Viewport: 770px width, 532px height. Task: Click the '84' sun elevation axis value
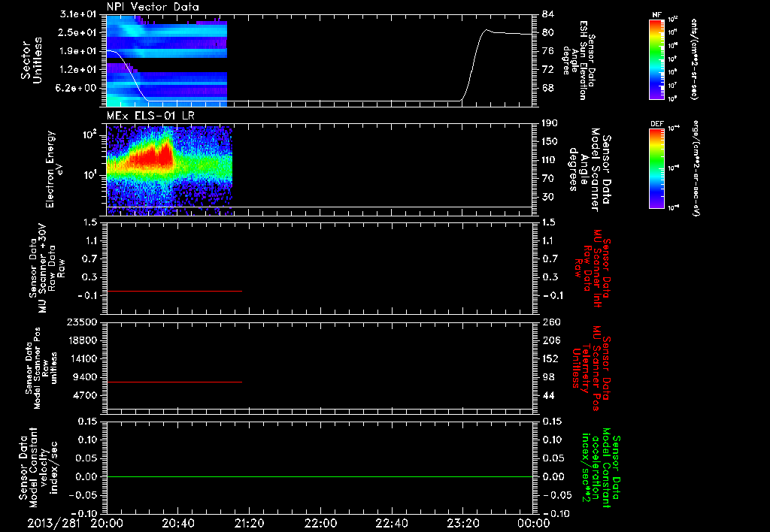548,14
